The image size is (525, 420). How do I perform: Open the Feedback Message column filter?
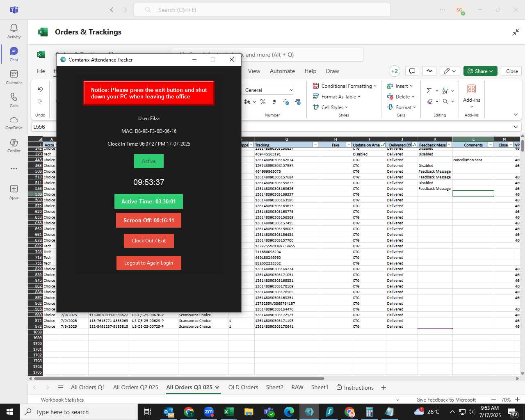(x=449, y=145)
